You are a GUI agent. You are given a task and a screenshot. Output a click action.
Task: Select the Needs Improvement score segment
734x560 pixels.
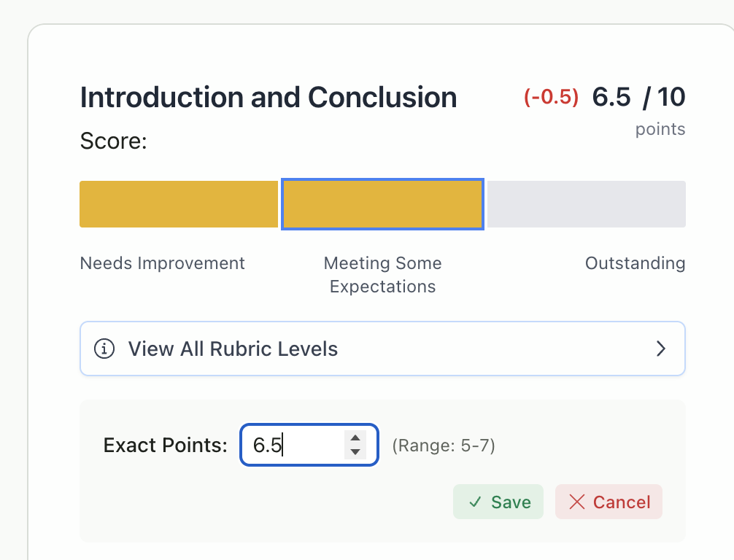(x=178, y=204)
